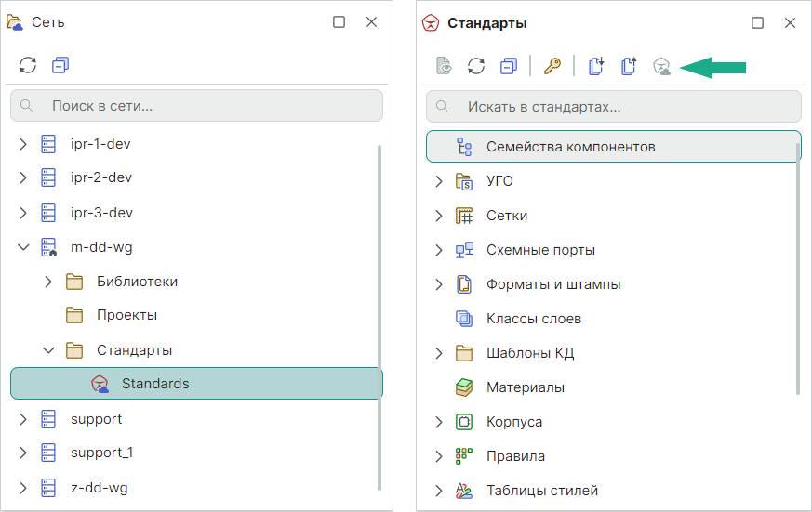Screen dimensions: 812x512
Task: Click the Материалы icon
Action: click(x=464, y=387)
